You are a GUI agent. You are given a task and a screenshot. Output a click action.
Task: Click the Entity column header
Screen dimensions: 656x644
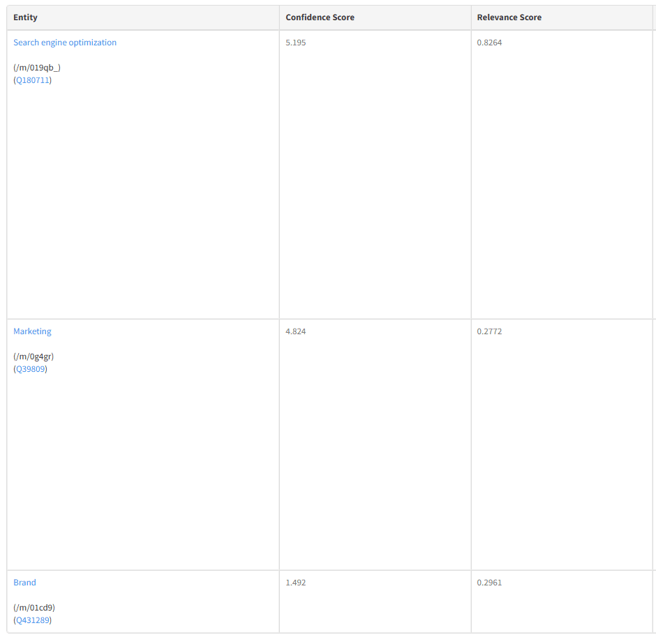25,17
